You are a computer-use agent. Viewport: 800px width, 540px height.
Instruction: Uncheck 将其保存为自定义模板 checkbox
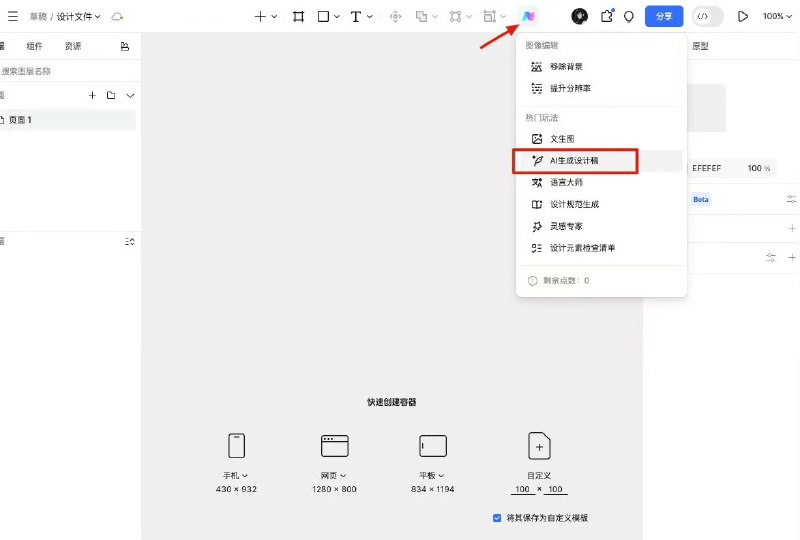pyautogui.click(x=497, y=518)
